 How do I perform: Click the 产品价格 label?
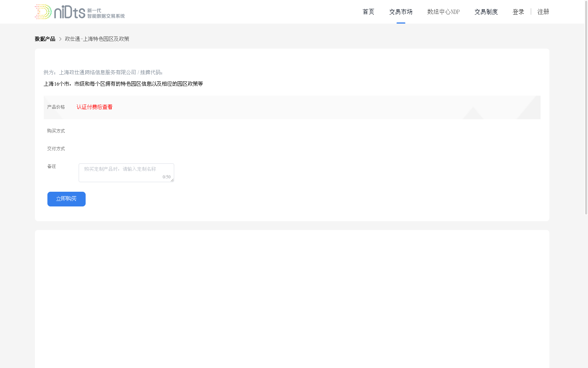(x=56, y=107)
